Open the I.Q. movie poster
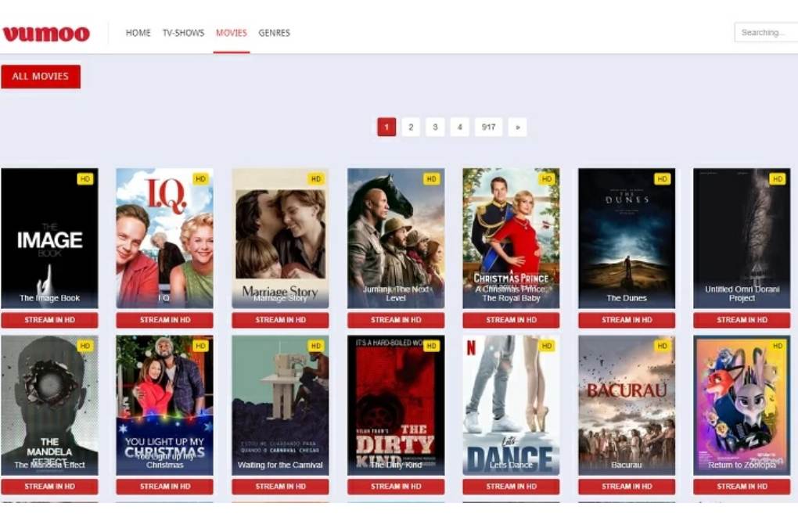The width and height of the screenshot is (798, 532). click(x=165, y=239)
